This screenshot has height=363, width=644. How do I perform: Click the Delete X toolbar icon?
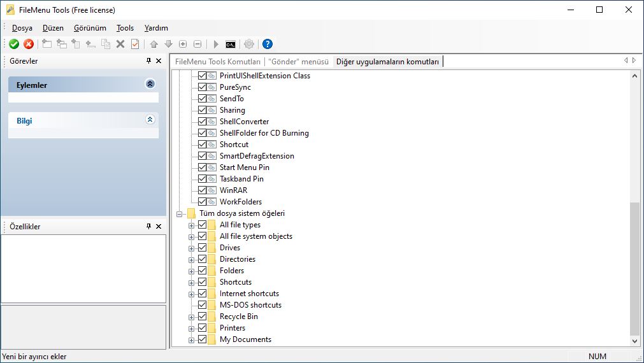tap(120, 44)
